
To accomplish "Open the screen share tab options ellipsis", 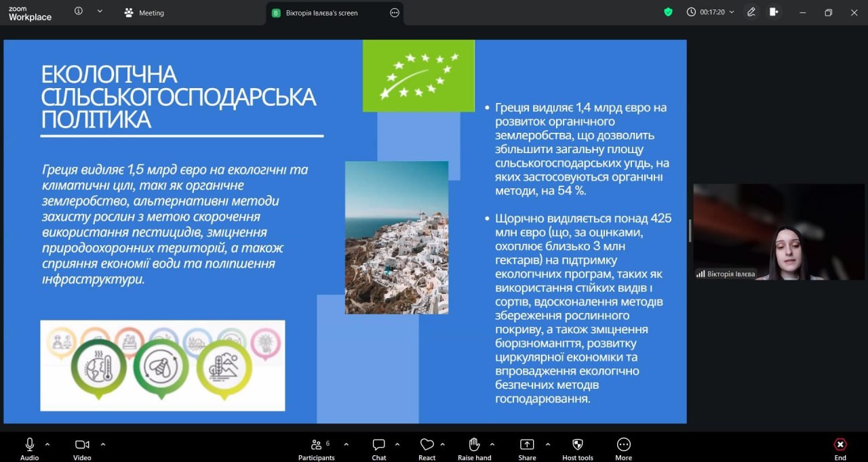I will coord(395,12).
